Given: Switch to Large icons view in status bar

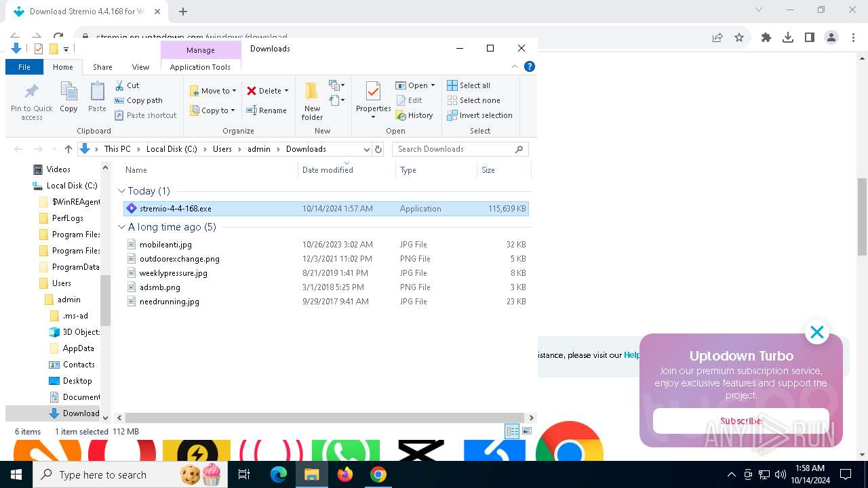Looking at the screenshot, I should pos(527,431).
